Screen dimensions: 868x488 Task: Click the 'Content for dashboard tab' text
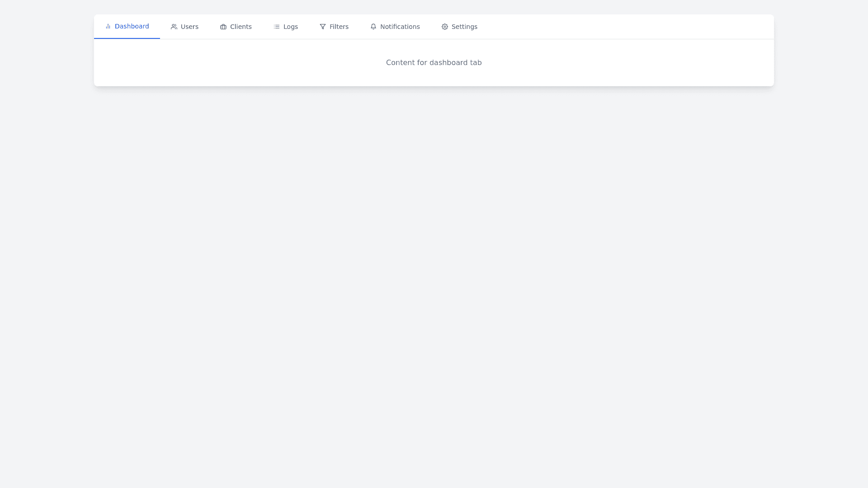point(434,63)
